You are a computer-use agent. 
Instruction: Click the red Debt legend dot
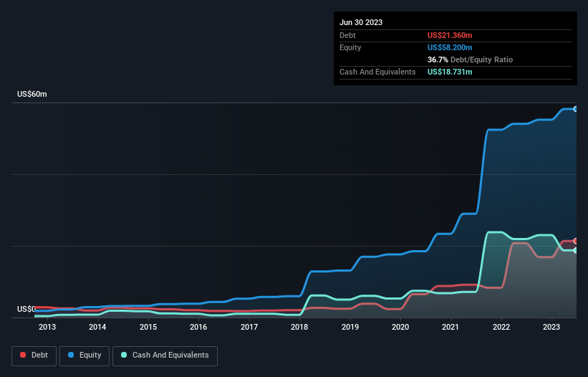click(23, 355)
